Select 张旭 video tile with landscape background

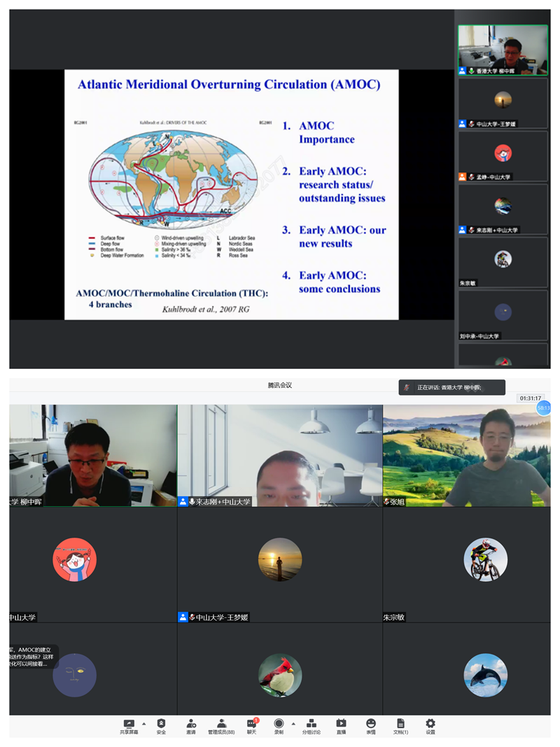pyautogui.click(x=466, y=455)
